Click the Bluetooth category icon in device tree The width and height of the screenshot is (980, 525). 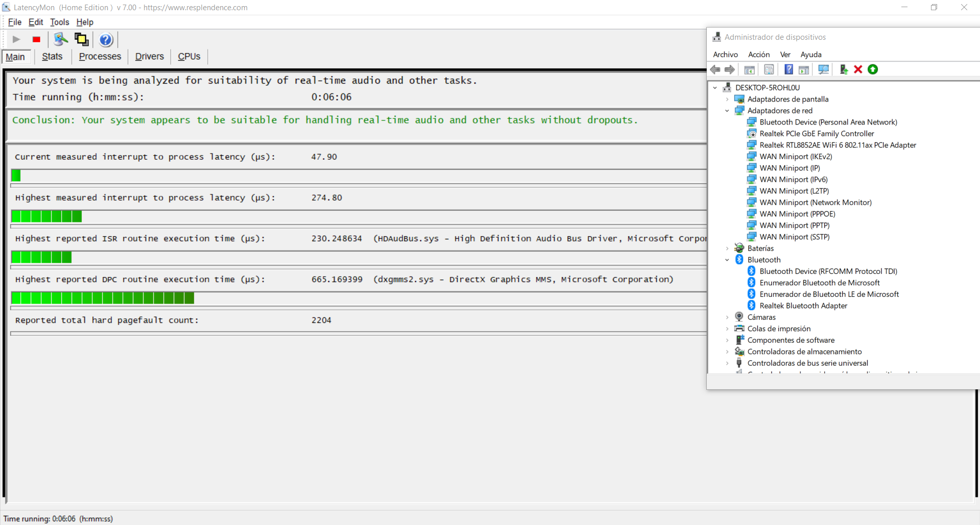tap(739, 260)
